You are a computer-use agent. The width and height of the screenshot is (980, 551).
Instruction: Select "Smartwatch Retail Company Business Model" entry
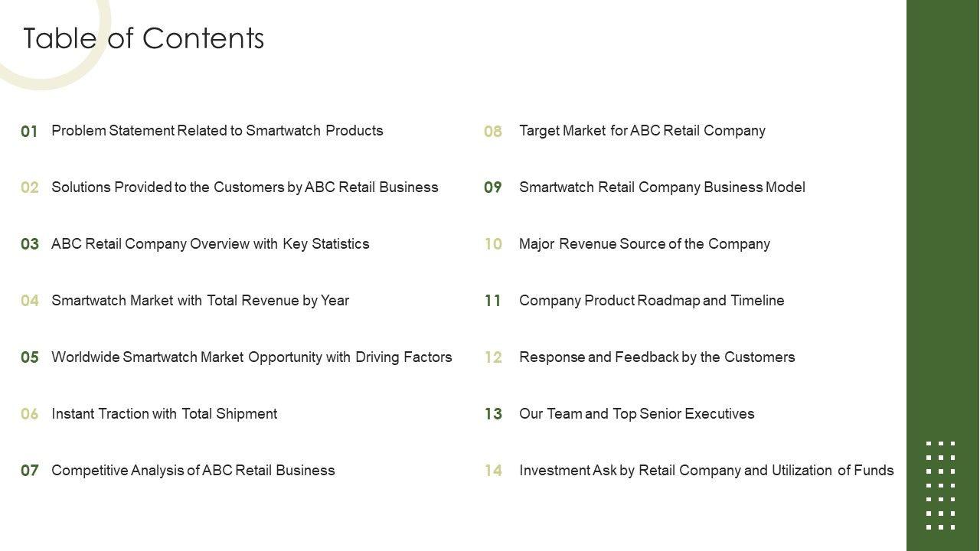(661, 187)
